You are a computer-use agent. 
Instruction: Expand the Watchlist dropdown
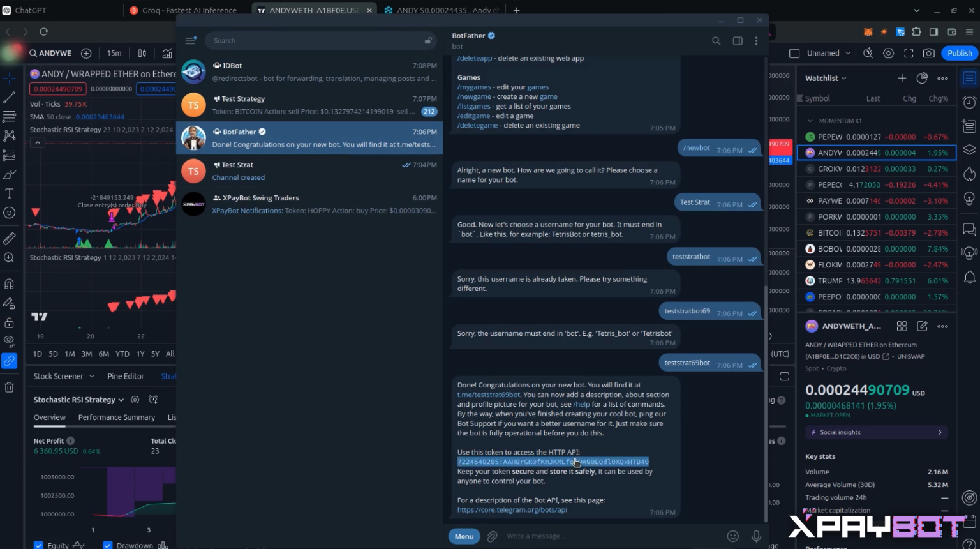pyautogui.click(x=826, y=78)
